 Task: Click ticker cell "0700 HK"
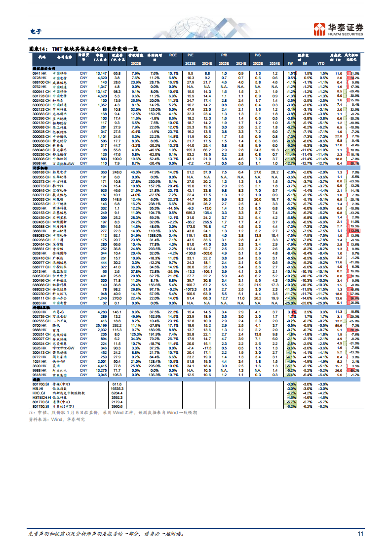pyautogui.click(x=39, y=326)
